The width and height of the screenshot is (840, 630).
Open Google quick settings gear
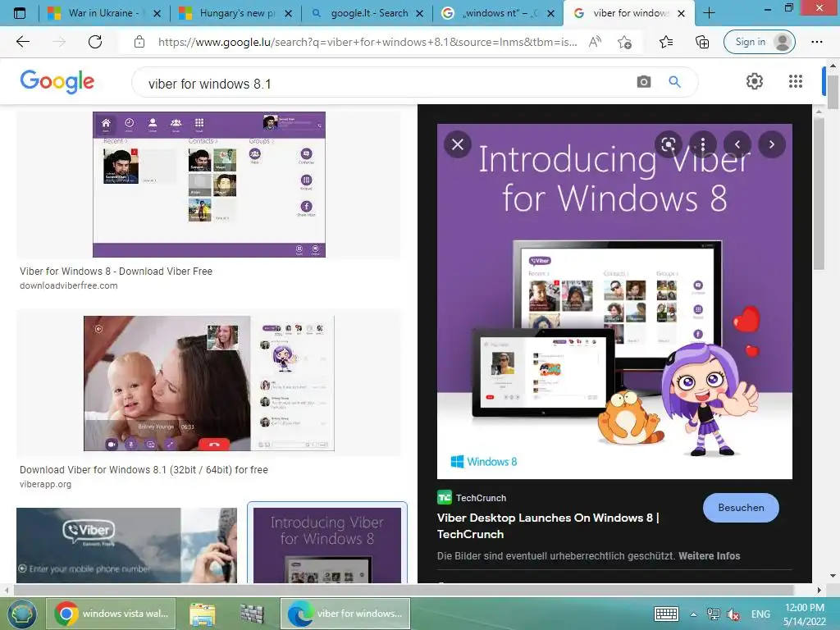[x=755, y=81]
